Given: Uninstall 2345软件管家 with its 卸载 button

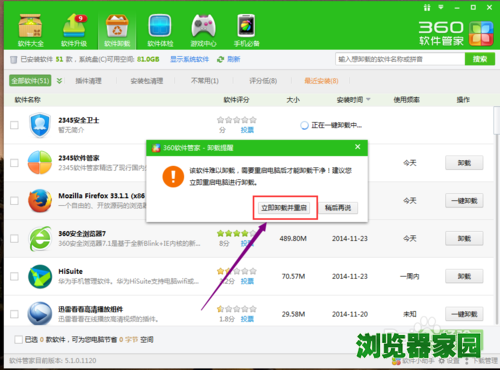Looking at the screenshot, I should pyautogui.click(x=464, y=163).
